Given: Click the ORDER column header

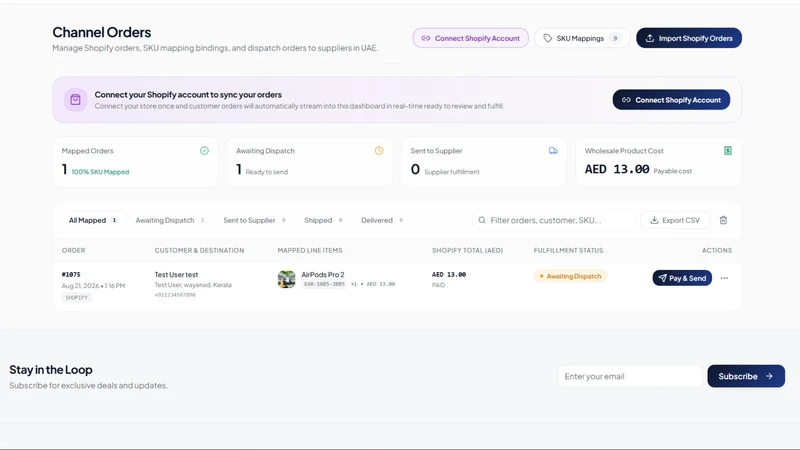Looking at the screenshot, I should [x=73, y=251].
